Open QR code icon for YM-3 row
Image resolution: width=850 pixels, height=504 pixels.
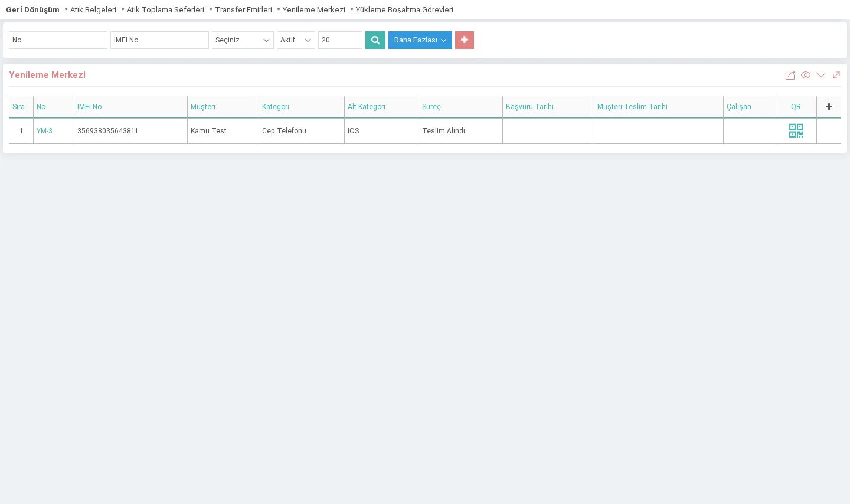click(796, 130)
